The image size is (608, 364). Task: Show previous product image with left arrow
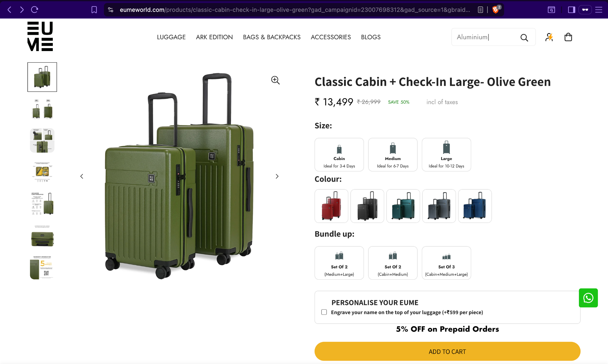[82, 176]
